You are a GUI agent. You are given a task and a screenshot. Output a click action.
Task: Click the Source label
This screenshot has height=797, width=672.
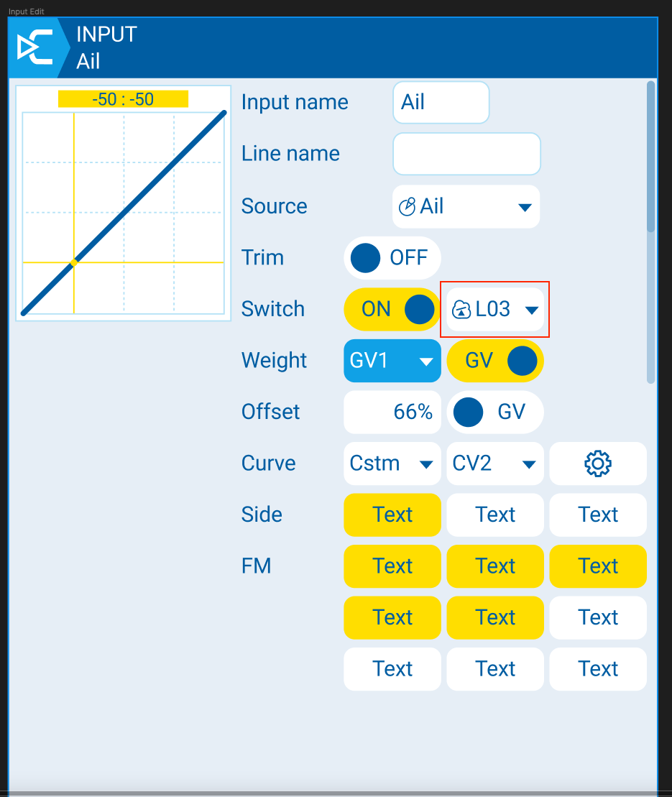[x=275, y=206]
